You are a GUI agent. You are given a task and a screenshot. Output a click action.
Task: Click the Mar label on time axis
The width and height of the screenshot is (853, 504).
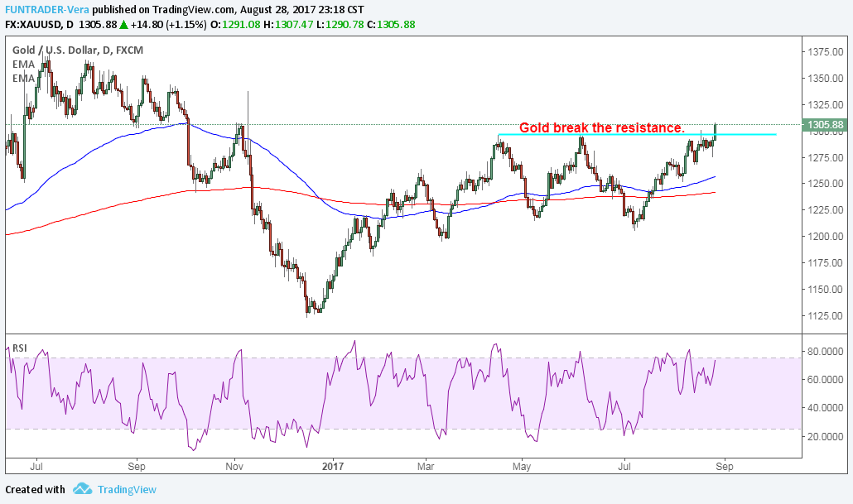tap(426, 467)
